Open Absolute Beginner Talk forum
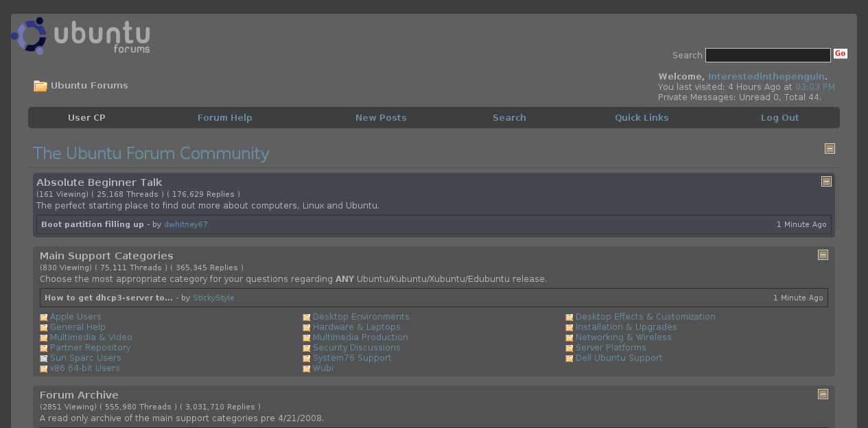This screenshot has width=868, height=428. (99, 182)
